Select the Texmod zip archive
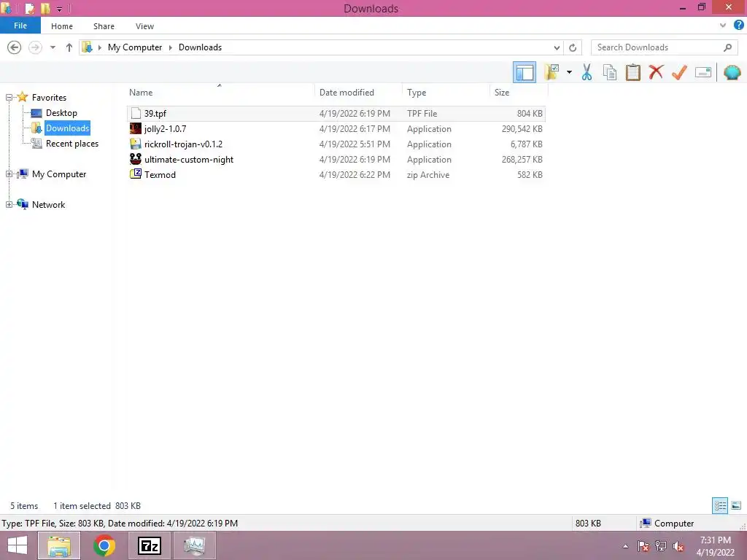The width and height of the screenshot is (747, 560). tap(336, 174)
